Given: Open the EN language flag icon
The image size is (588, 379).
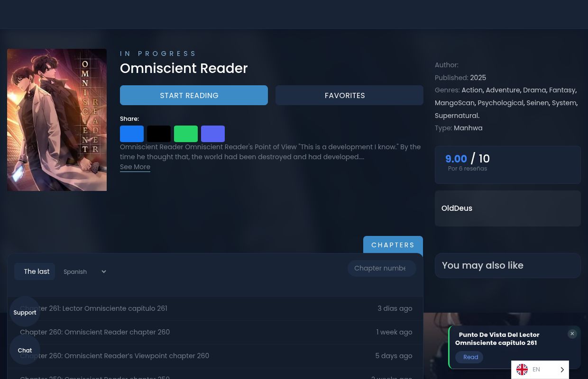Looking at the screenshot, I should coord(522,370).
